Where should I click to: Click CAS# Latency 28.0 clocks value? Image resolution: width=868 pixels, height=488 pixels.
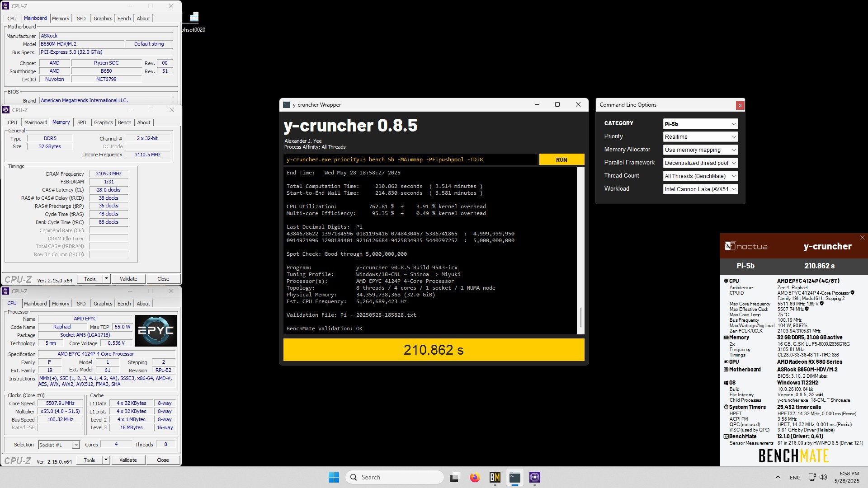pos(108,190)
